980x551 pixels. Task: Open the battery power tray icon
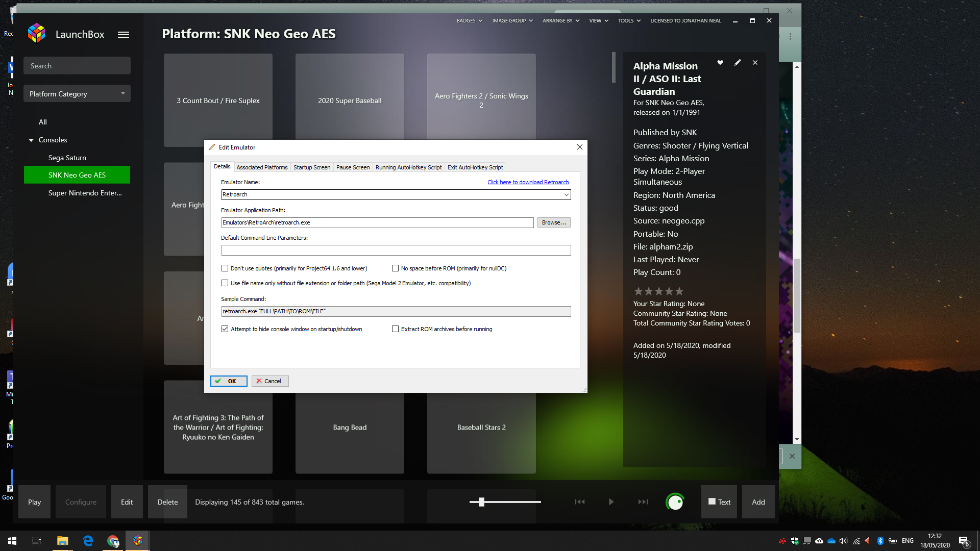(893, 541)
